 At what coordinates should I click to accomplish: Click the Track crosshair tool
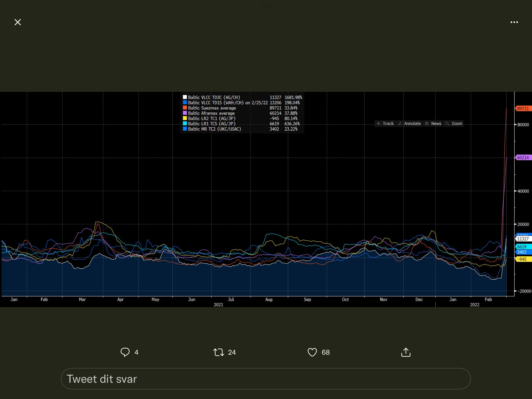coord(385,123)
